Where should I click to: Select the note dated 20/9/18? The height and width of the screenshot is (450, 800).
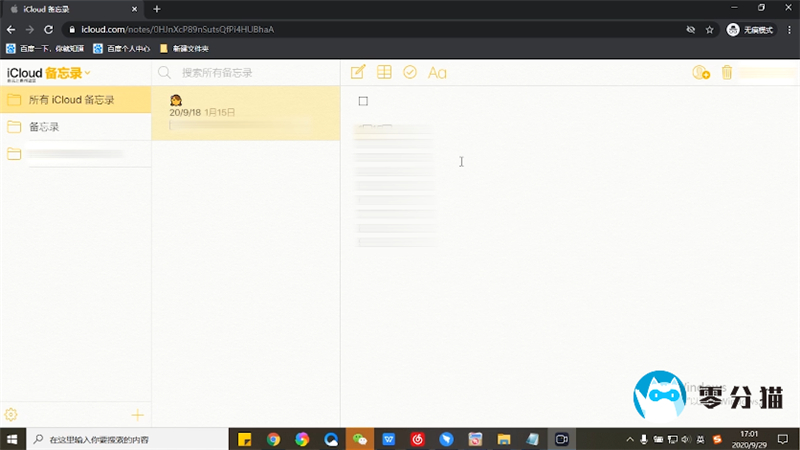[x=245, y=113]
